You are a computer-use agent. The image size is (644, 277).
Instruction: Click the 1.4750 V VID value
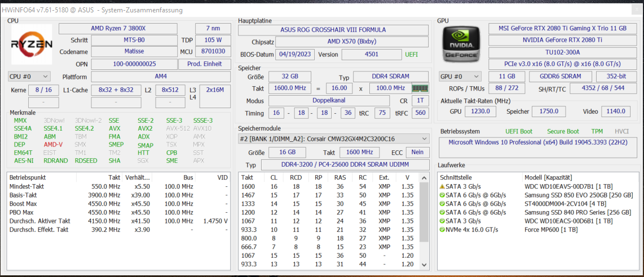pos(215,221)
